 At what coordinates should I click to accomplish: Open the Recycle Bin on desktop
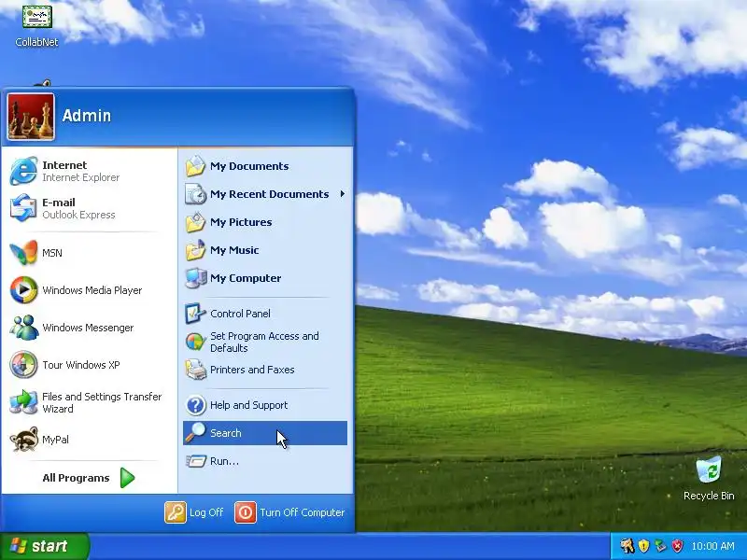[709, 479]
